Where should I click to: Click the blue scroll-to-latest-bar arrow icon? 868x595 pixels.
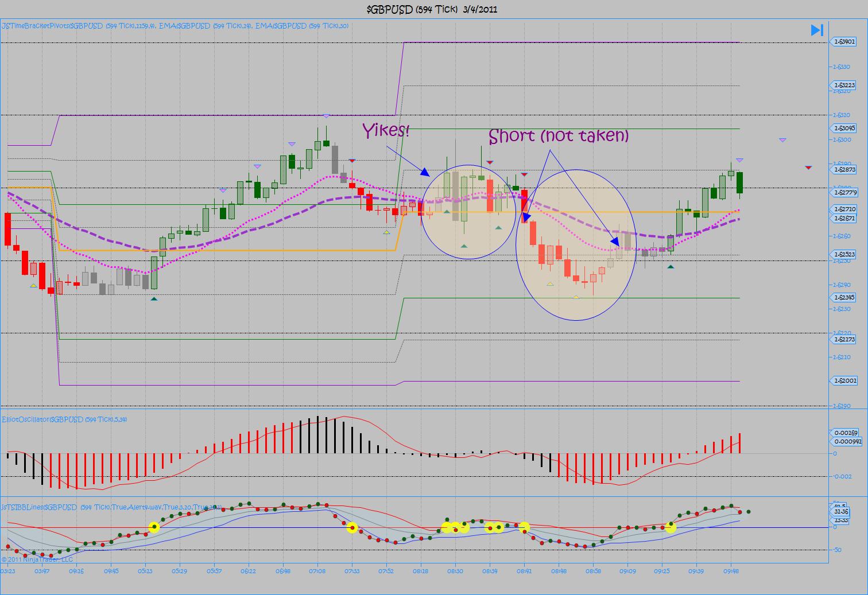[x=817, y=30]
